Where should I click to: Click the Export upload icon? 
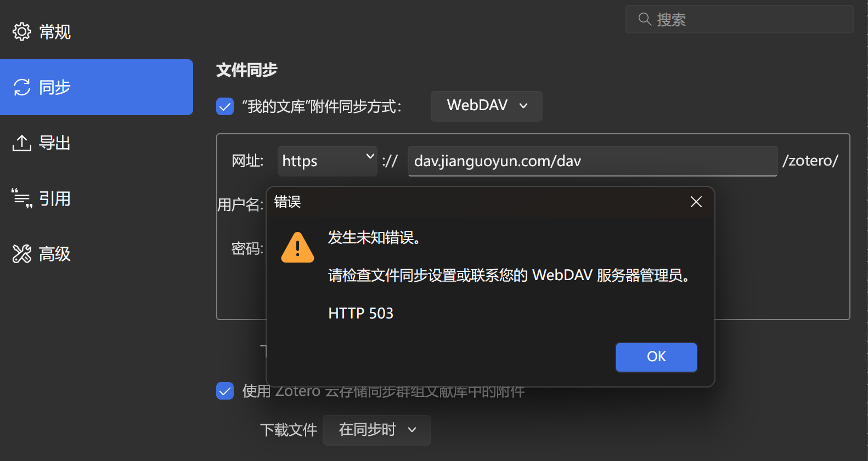(x=22, y=143)
